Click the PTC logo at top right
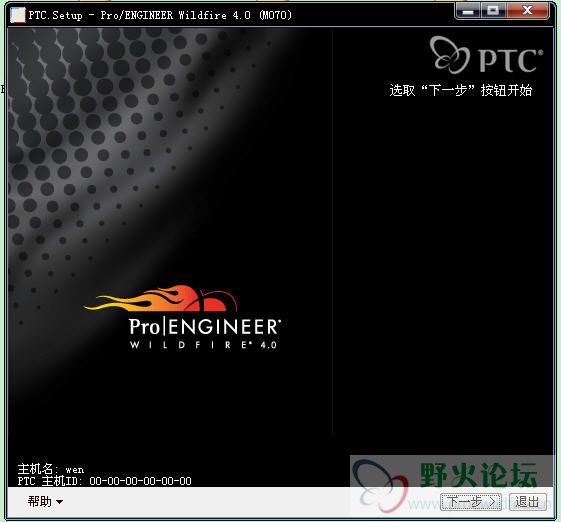Viewport: 561px width, 522px height. (486, 55)
